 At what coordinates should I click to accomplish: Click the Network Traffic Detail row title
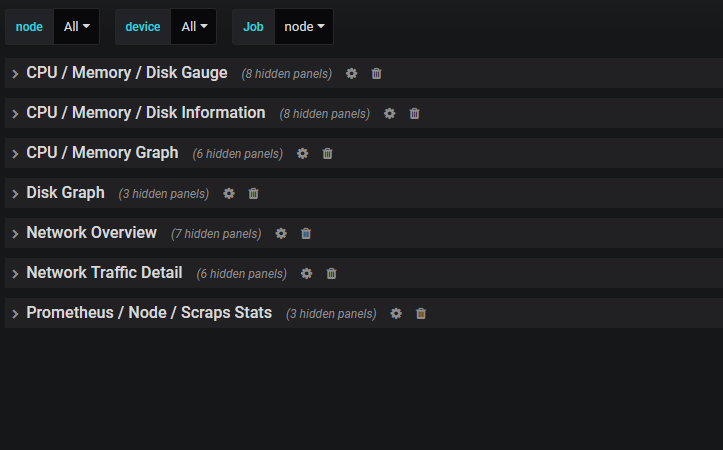(x=104, y=273)
